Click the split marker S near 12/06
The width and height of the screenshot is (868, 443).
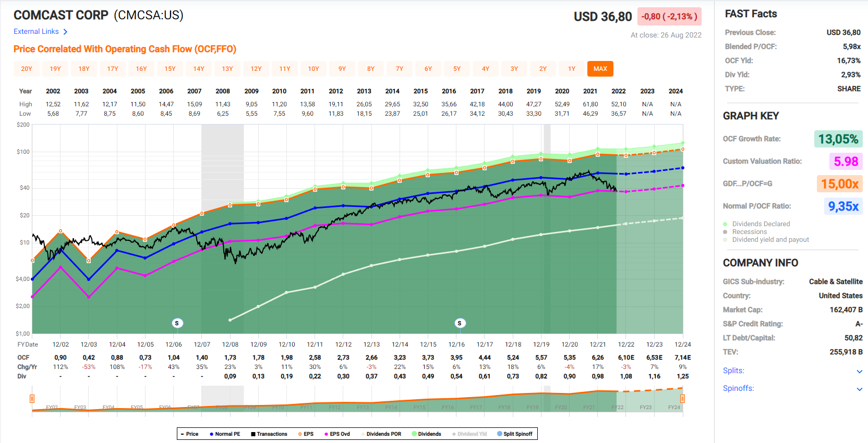[x=177, y=323]
